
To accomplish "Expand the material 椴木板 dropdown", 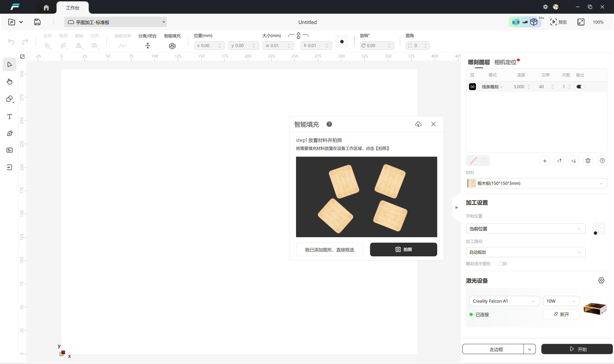I will [536, 183].
